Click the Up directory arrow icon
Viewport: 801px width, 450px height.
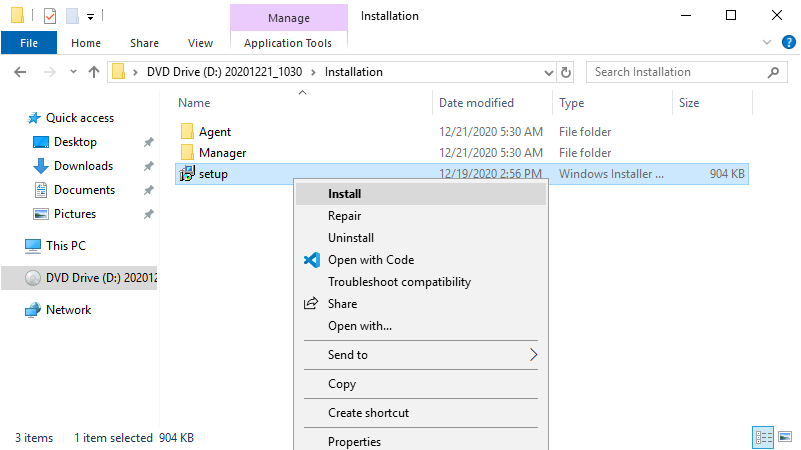point(94,72)
